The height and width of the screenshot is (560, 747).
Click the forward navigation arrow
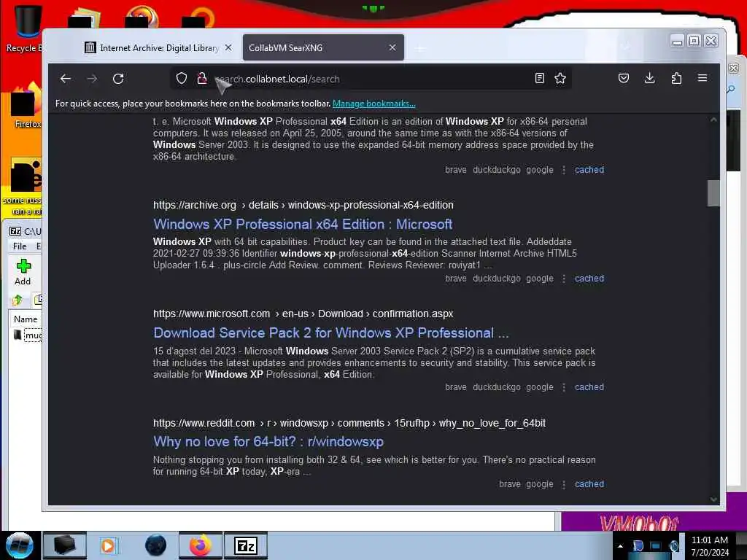92,79
